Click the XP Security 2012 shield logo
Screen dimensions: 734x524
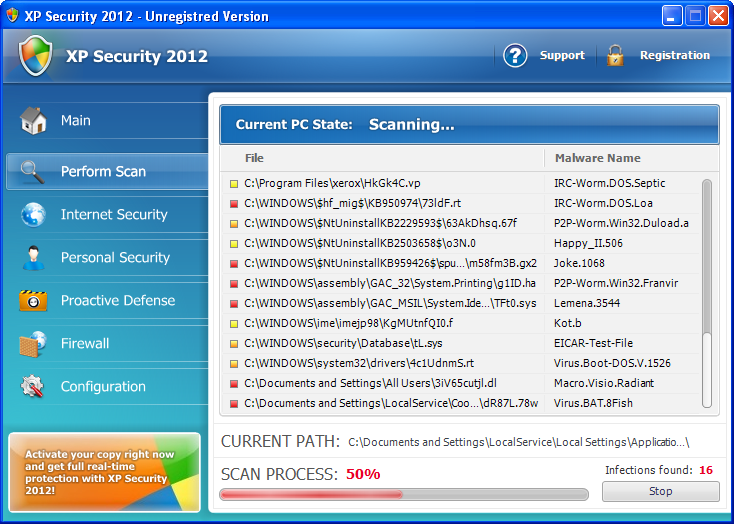pyautogui.click(x=36, y=56)
